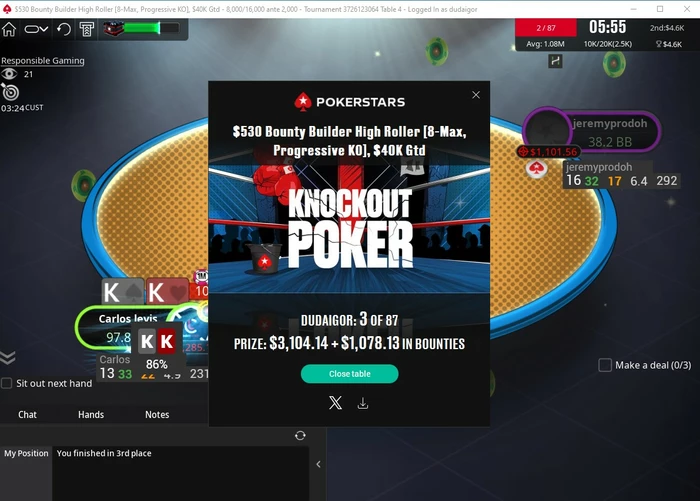This screenshot has width=700, height=501.
Task: Download the result image icon
Action: pyautogui.click(x=363, y=403)
